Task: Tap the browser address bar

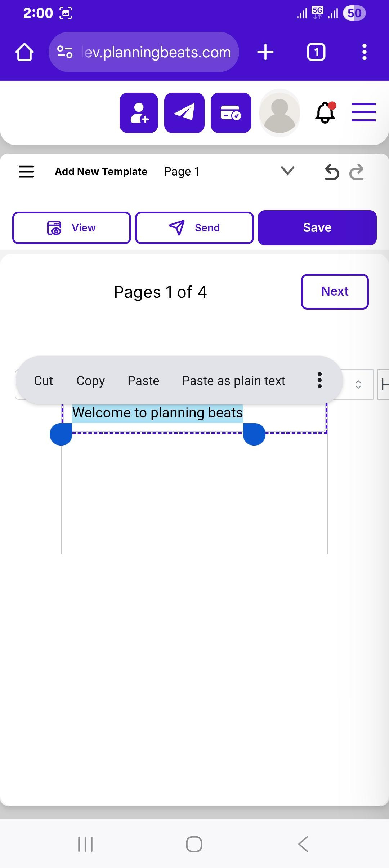Action: click(x=144, y=52)
